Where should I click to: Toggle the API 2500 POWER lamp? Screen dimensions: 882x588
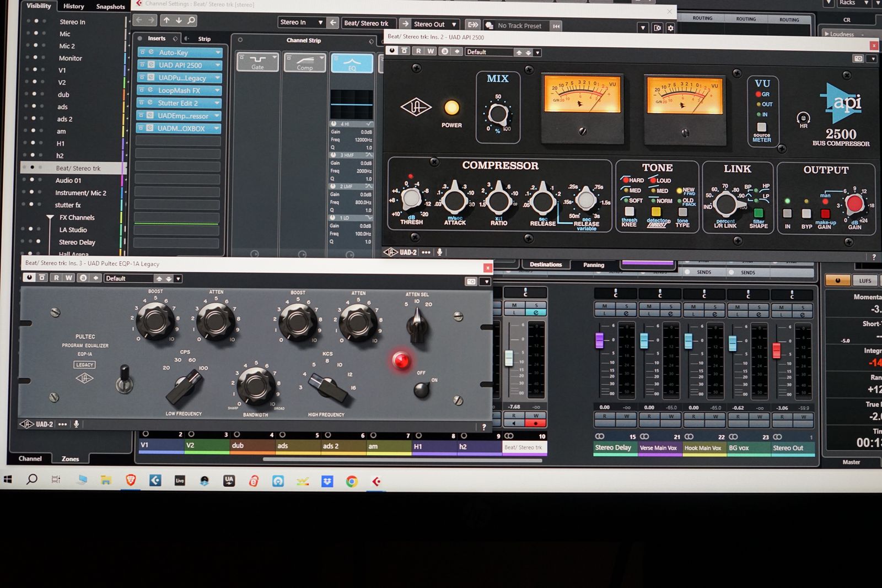(451, 107)
